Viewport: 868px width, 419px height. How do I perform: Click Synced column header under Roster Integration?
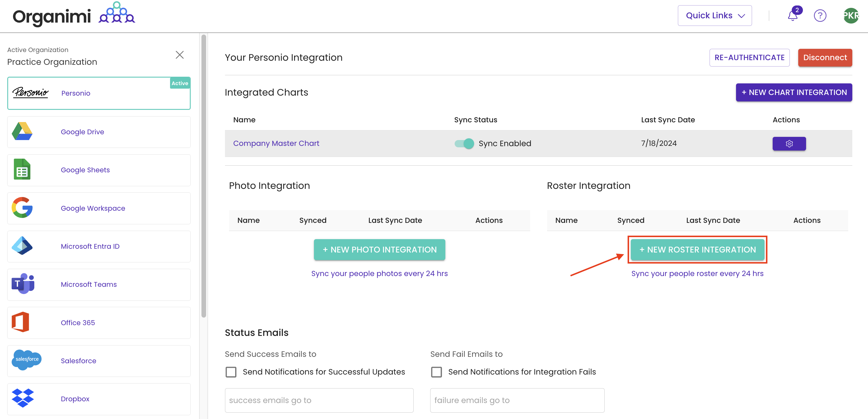click(x=631, y=220)
